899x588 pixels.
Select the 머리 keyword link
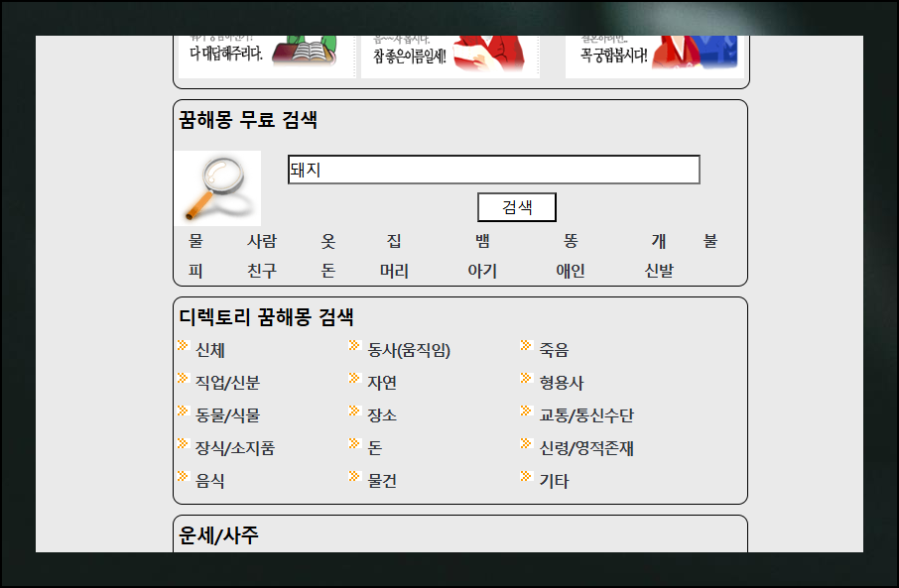tap(394, 271)
